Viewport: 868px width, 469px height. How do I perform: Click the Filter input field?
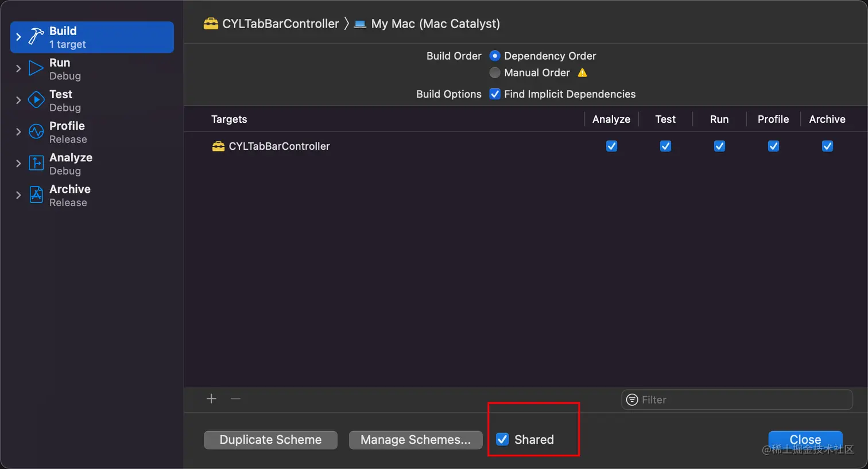[x=737, y=400]
